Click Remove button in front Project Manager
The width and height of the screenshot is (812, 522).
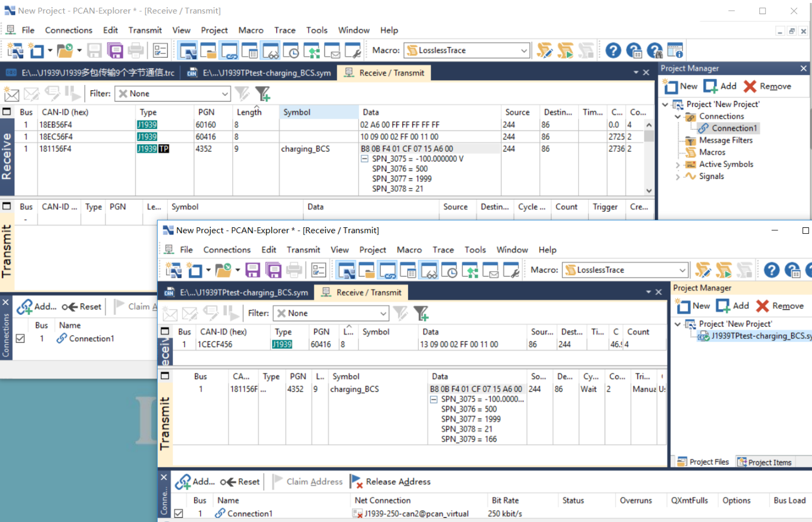780,306
